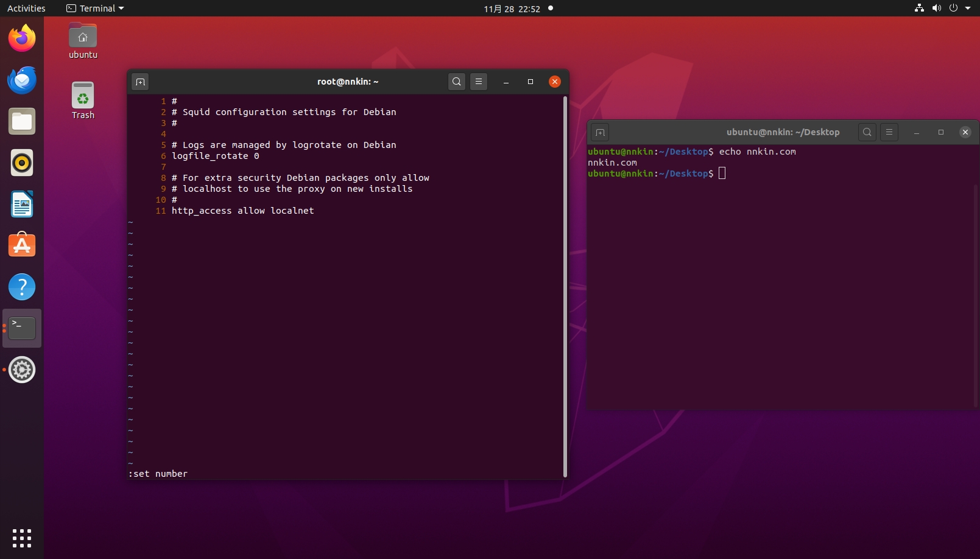
Task: Open Settings from the dock
Action: (22, 370)
